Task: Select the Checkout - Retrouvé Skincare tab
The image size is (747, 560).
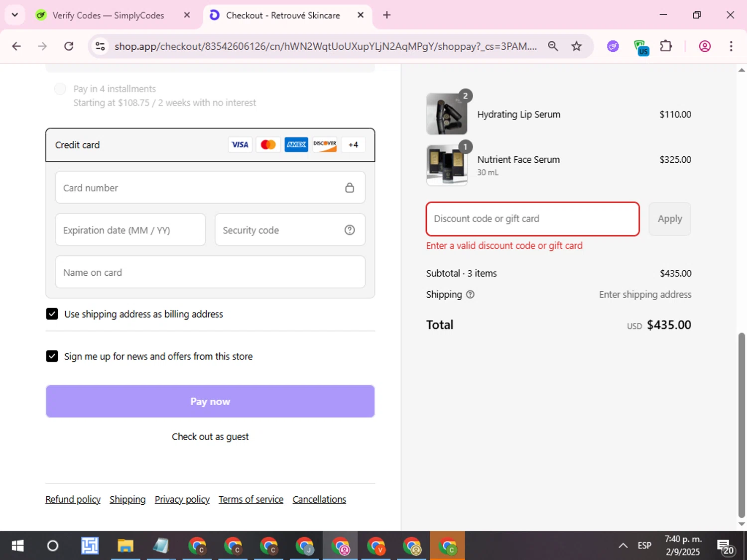Action: pyautogui.click(x=283, y=15)
